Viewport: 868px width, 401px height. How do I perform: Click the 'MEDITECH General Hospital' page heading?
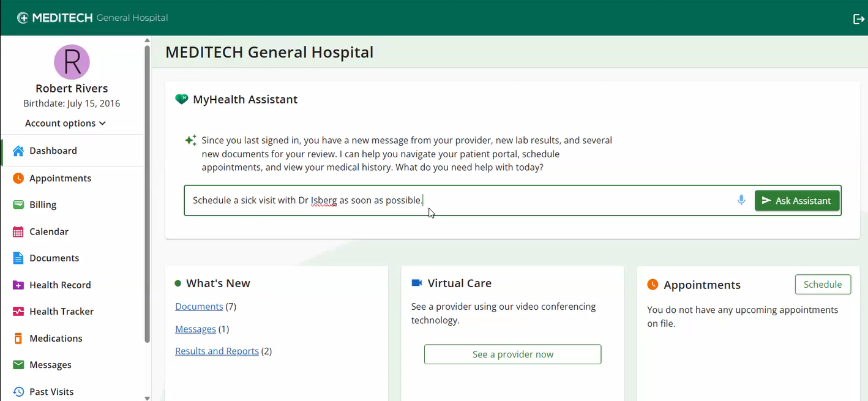click(x=269, y=52)
